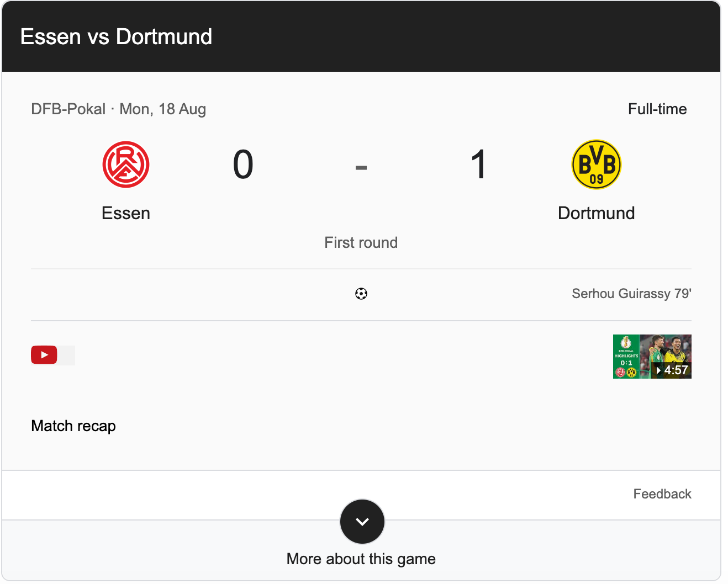728x584 pixels.
Task: Click the 'DFB-Pokal · Mon, 18 Aug' competition text
Action: tap(118, 109)
